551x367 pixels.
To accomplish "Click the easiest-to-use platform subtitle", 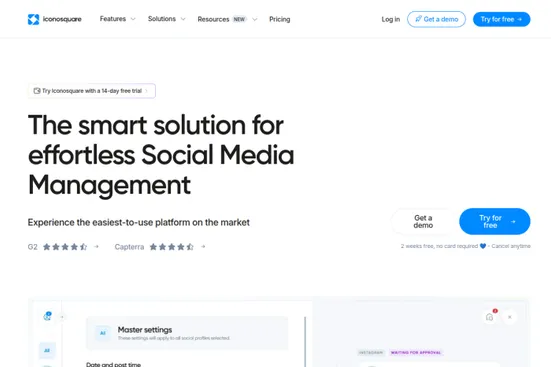I will 139,223.
